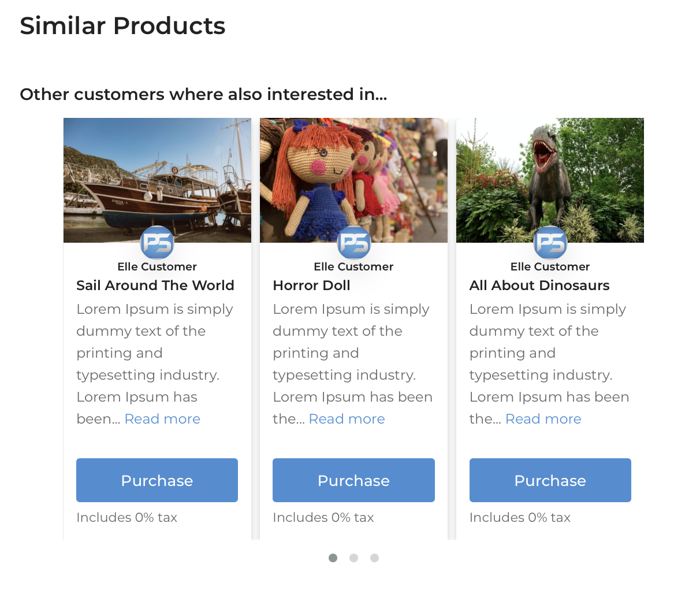Click Elle Customer name under the ship image
The height and width of the screenshot is (601, 700).
coord(157,266)
